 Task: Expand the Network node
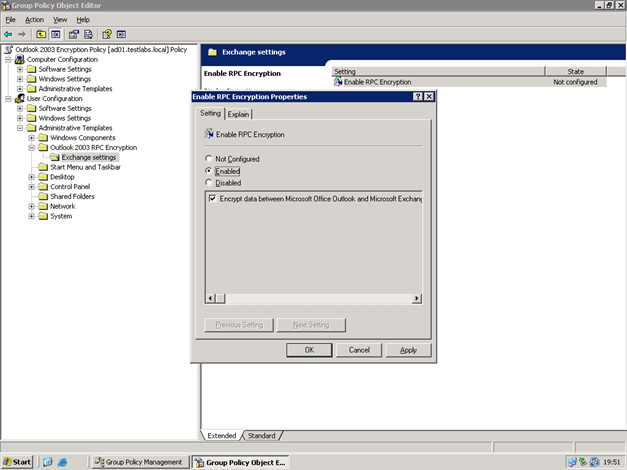pos(32,206)
